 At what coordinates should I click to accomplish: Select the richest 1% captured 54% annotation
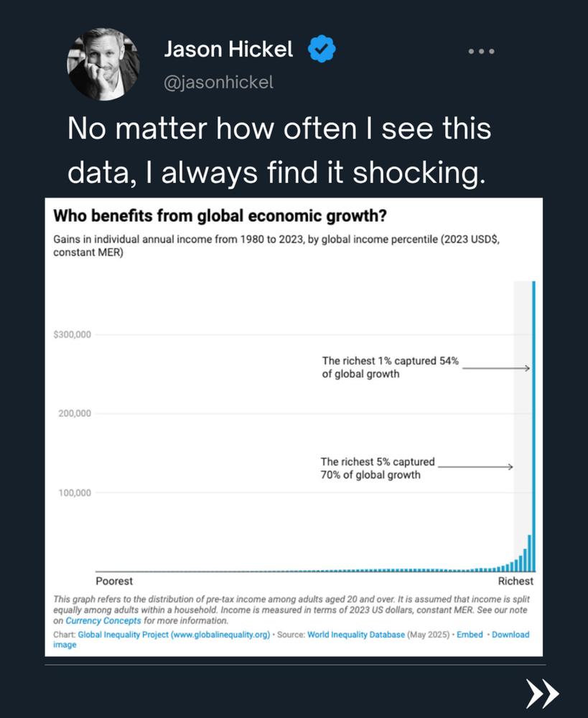pos(390,367)
